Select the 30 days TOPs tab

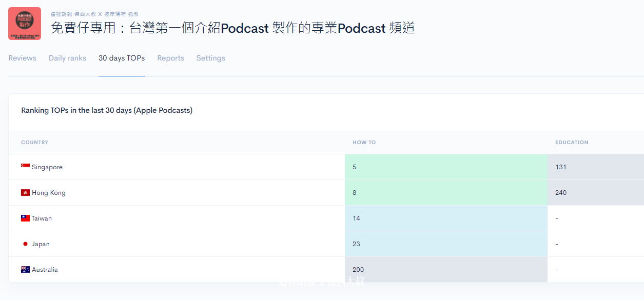click(122, 58)
